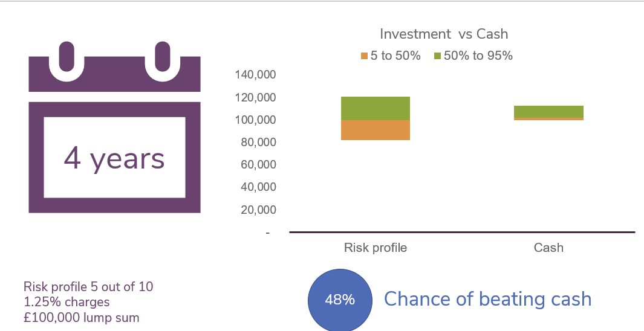The width and height of the screenshot is (644, 331).
Task: Click the thin orange Cash bar segment
Action: pyautogui.click(x=548, y=119)
